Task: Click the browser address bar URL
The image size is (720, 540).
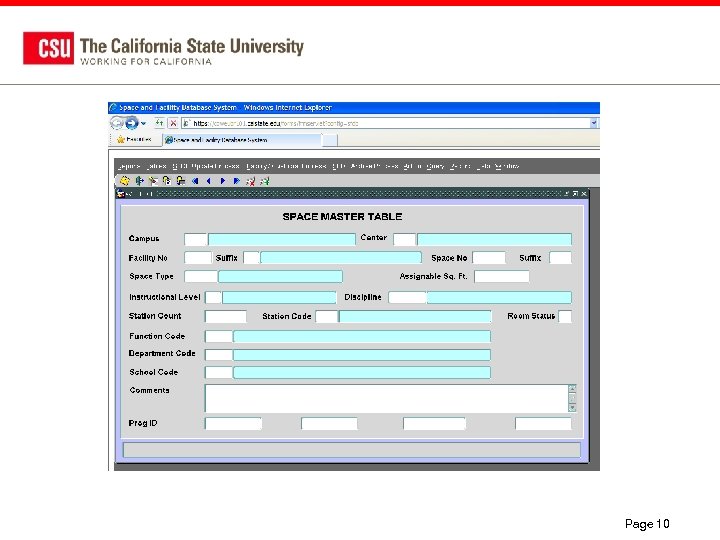Action: point(386,123)
